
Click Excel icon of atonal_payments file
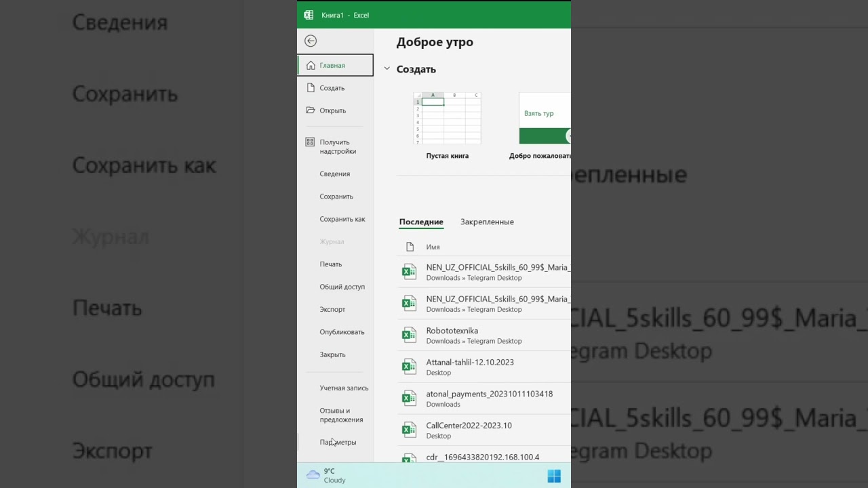click(409, 399)
